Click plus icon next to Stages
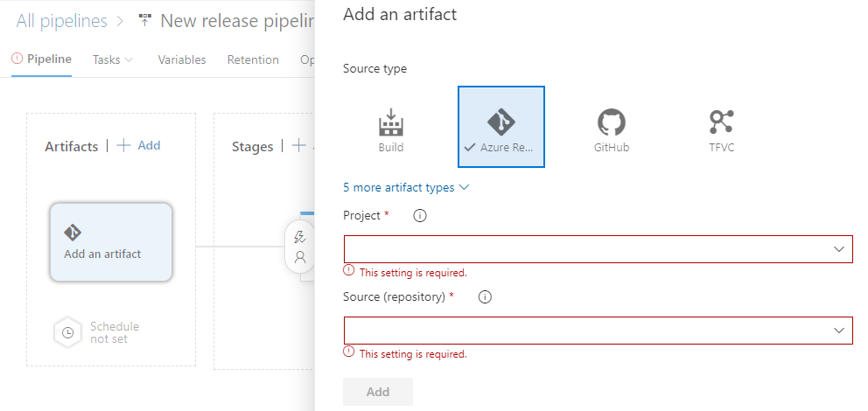The width and height of the screenshot is (868, 411). 298,145
